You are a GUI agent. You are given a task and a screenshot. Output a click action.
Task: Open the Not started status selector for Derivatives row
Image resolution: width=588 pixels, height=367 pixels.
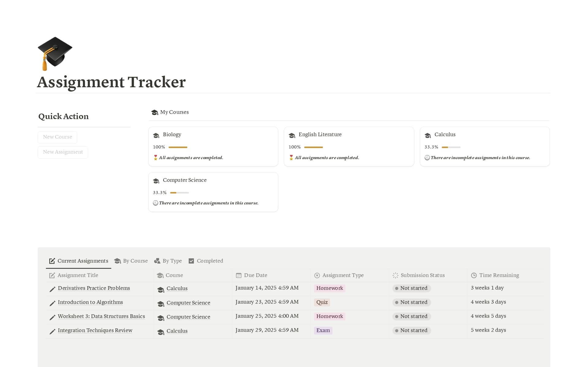click(x=412, y=288)
